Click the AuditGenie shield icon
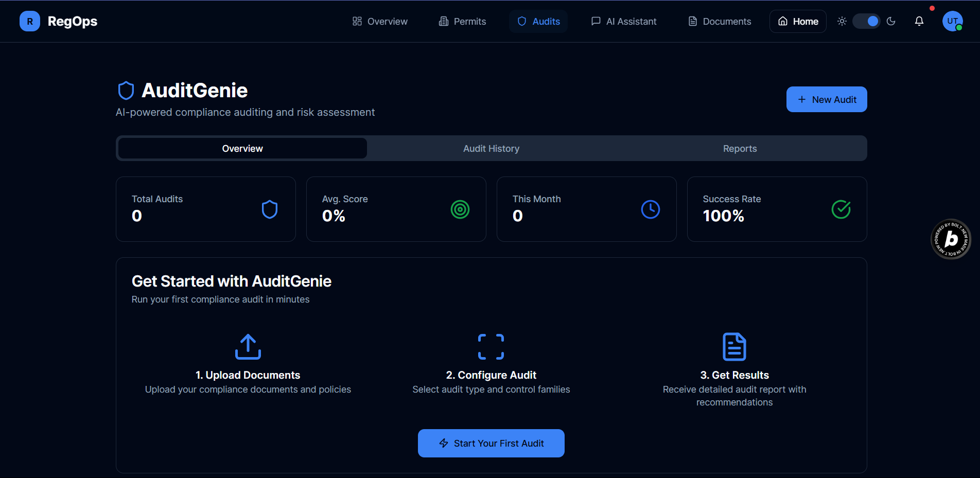The image size is (980, 478). click(x=126, y=90)
